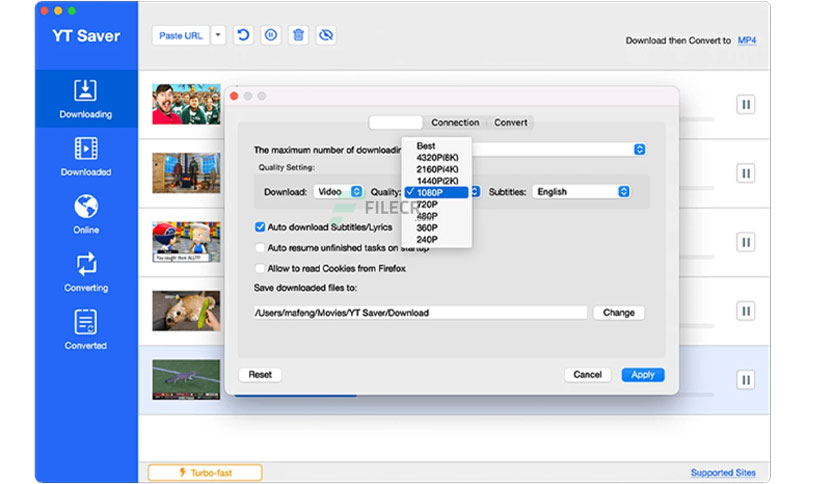Image resolution: width=836 pixels, height=484 pixels.
Task: Pause the first download with the MrBeast thumbnail
Action: (745, 104)
